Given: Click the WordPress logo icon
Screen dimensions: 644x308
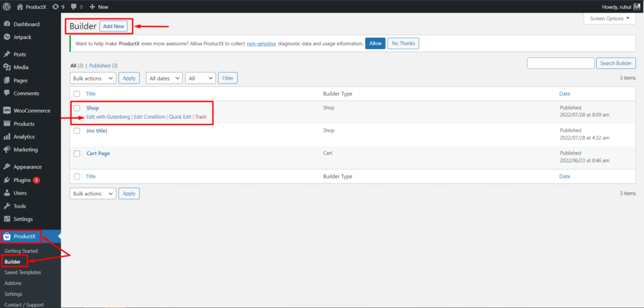Looking at the screenshot, I should (6, 6).
